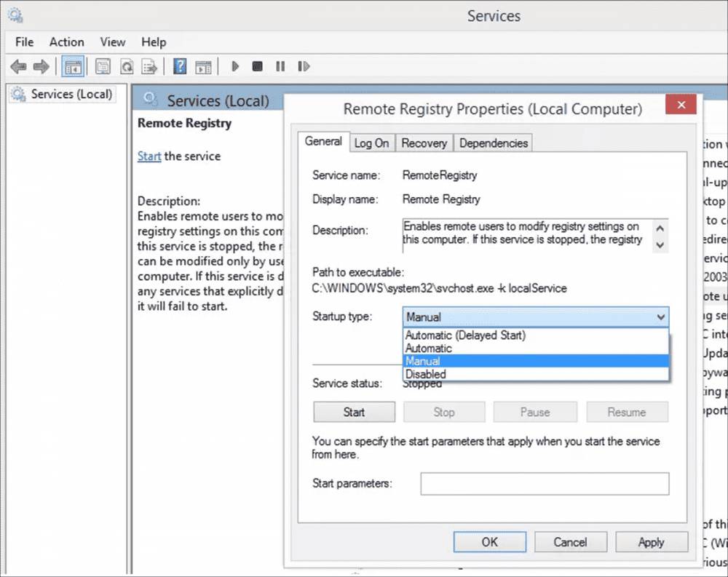The image size is (728, 577).
Task: Choose the Manual startup option in list
Action: (536, 361)
